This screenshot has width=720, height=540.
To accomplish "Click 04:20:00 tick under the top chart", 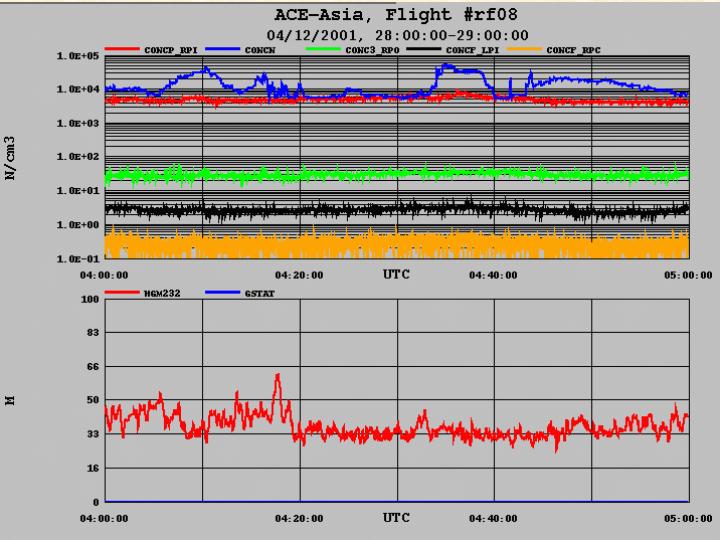I will click(299, 275).
